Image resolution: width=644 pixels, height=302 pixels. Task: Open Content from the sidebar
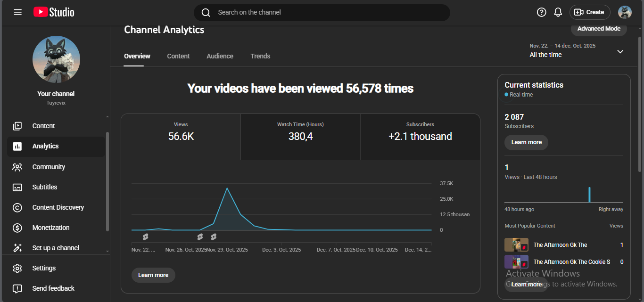[x=43, y=126]
